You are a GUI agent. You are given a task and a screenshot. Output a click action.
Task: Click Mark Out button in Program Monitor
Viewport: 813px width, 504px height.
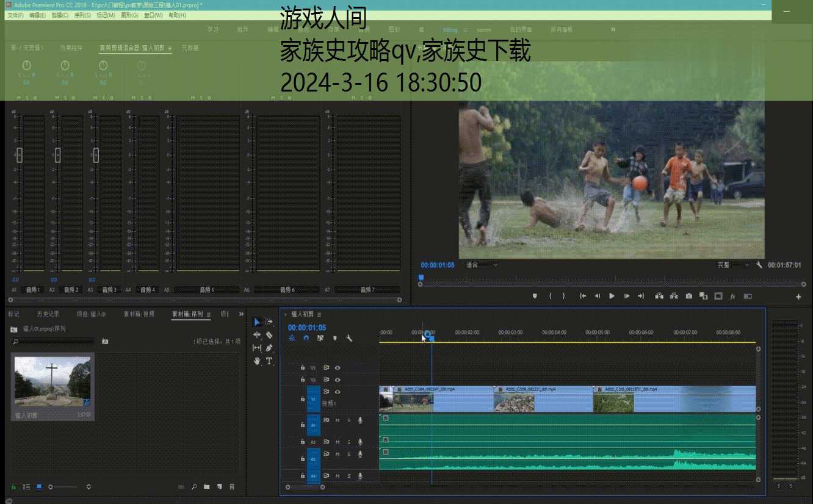click(x=563, y=296)
